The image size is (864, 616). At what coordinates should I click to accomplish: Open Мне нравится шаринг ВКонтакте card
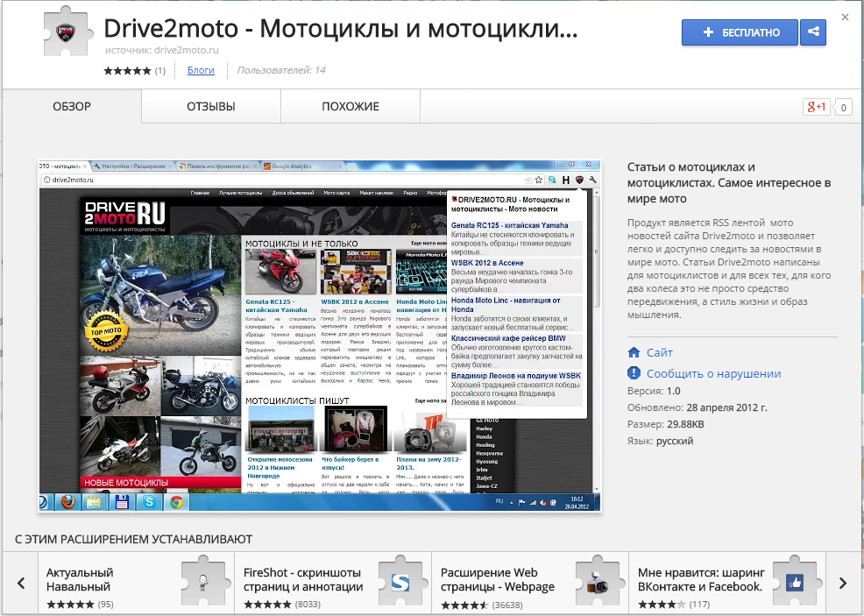[x=728, y=584]
